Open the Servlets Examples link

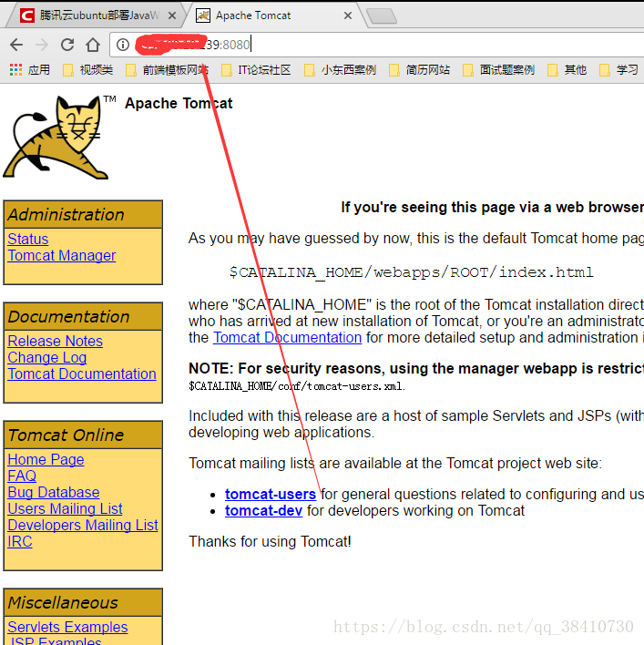[x=67, y=628]
